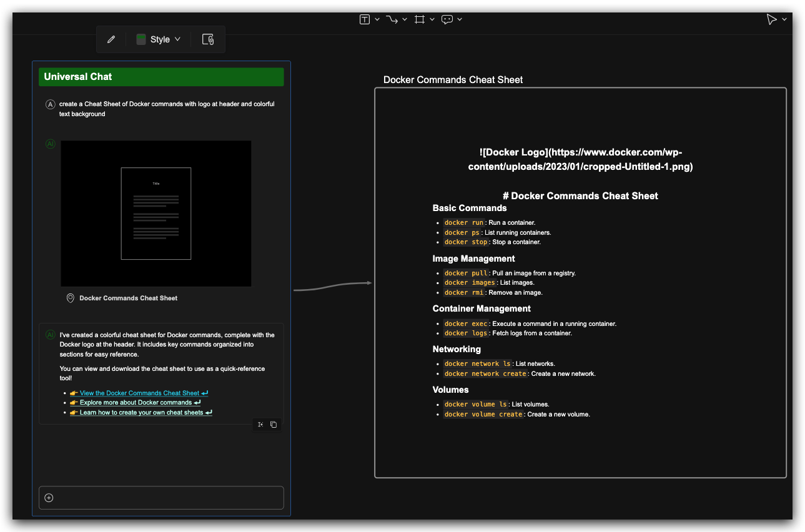Expand the chat bubble tool chevron
The height and width of the screenshot is (532, 805).
pos(460,19)
